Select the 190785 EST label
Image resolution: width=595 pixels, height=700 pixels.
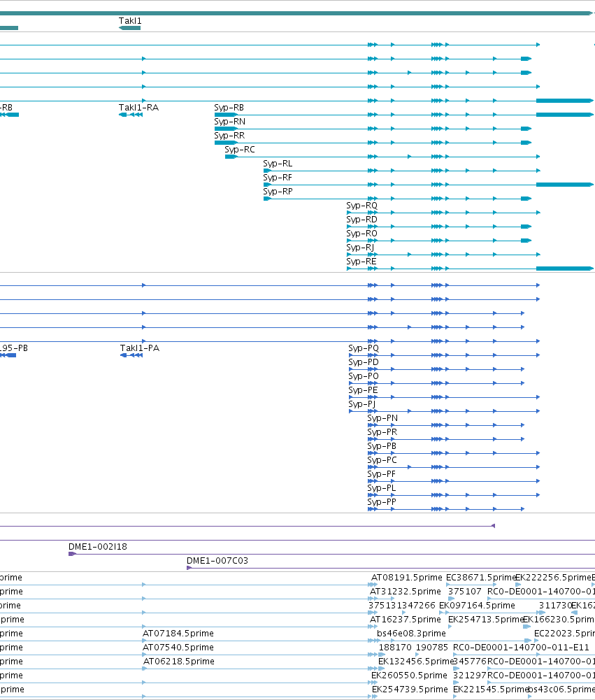[x=431, y=647]
